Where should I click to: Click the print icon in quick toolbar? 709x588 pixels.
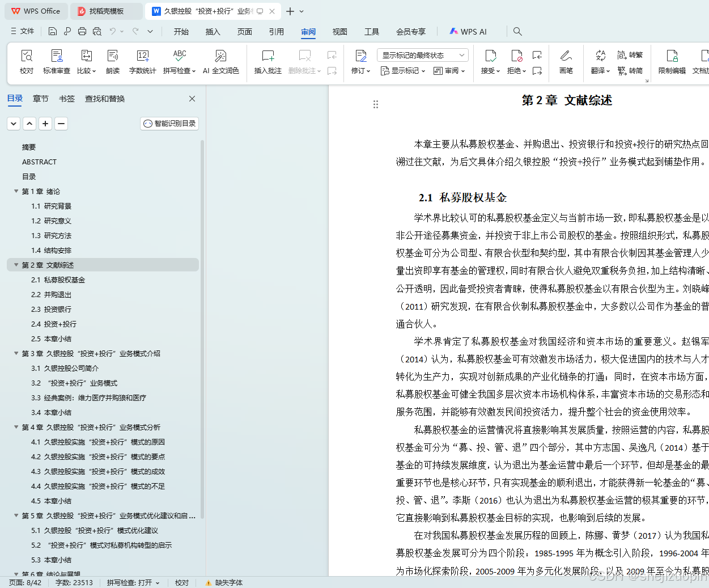click(x=82, y=31)
